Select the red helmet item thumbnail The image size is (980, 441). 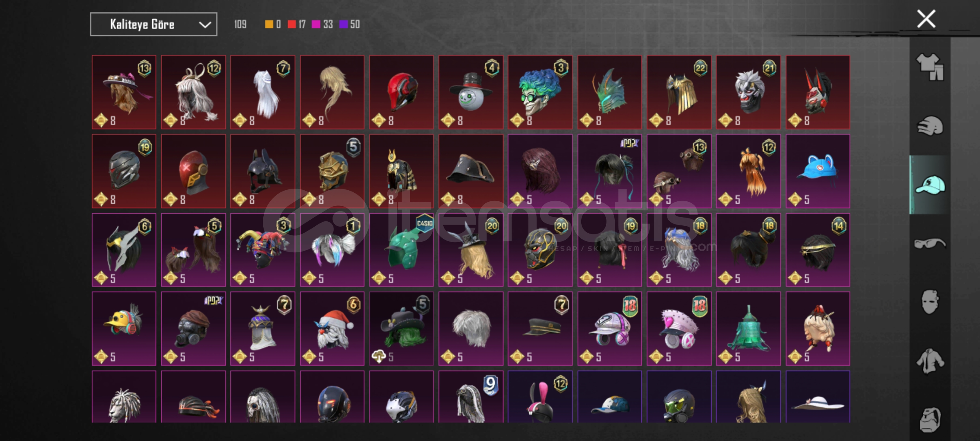[x=401, y=92]
